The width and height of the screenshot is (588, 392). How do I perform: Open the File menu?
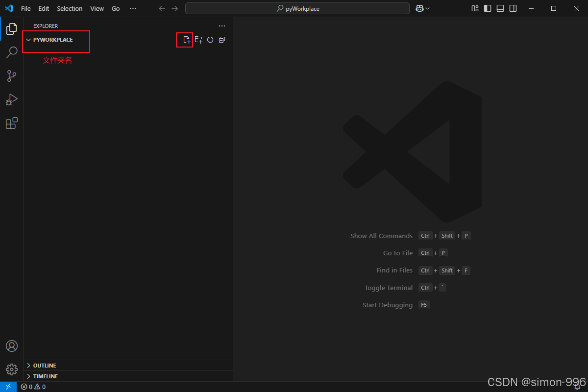point(26,8)
